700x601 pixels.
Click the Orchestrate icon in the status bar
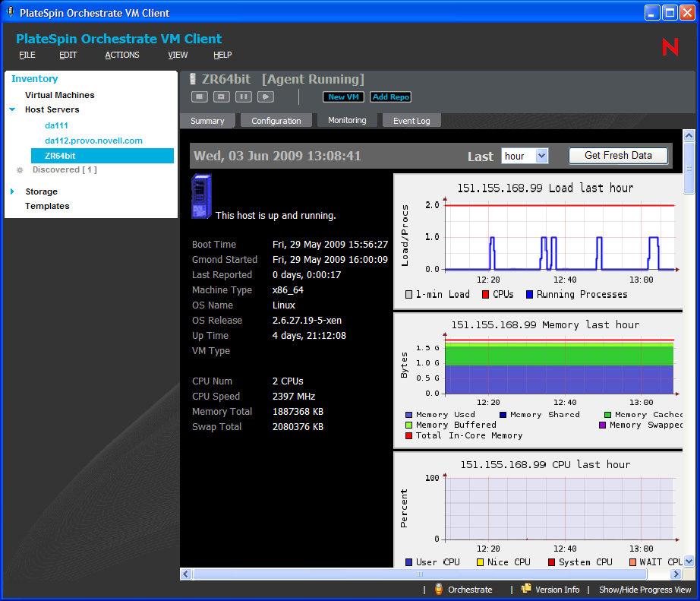(439, 589)
